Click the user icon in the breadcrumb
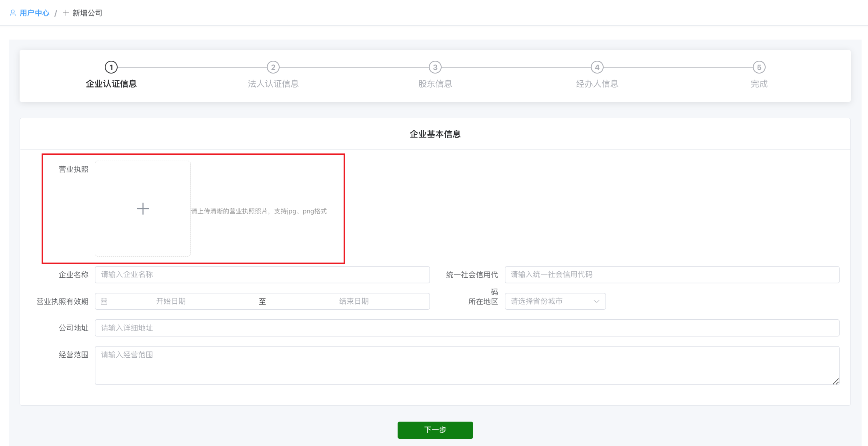Image resolution: width=868 pixels, height=446 pixels. [x=13, y=13]
